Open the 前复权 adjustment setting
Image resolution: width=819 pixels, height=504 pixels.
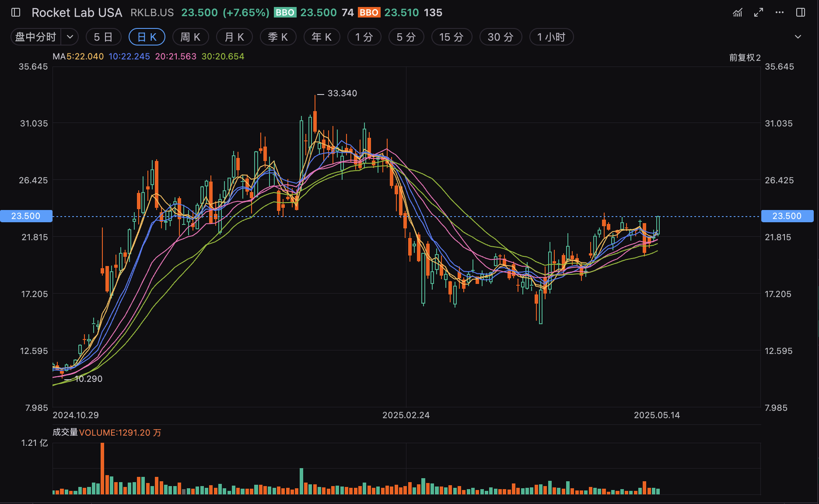[745, 57]
